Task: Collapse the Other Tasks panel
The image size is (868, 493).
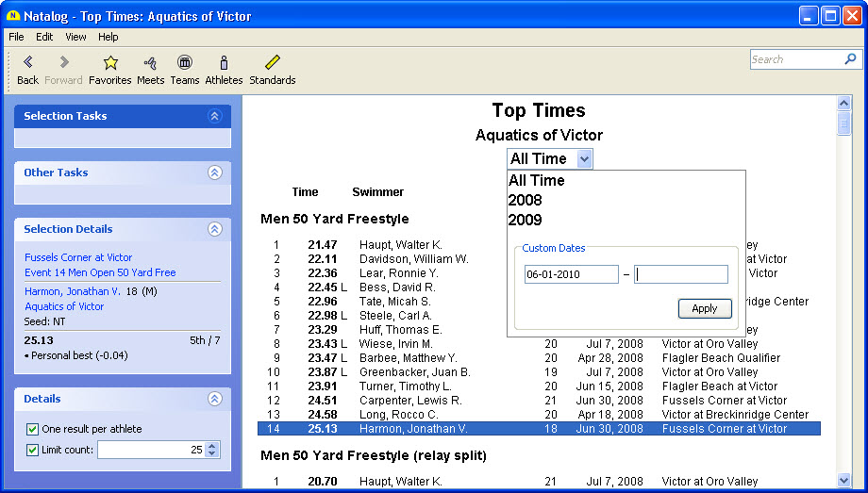Action: [214, 173]
